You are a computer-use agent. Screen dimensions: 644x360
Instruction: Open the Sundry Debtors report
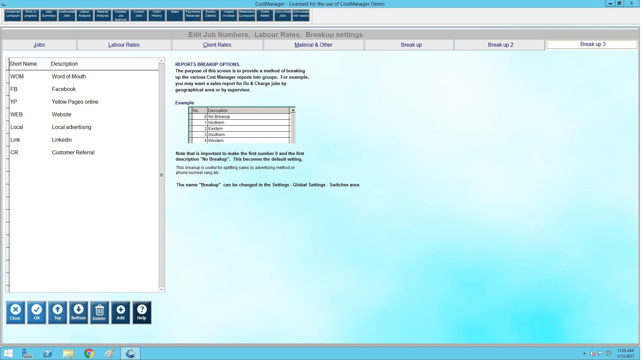[211, 15]
